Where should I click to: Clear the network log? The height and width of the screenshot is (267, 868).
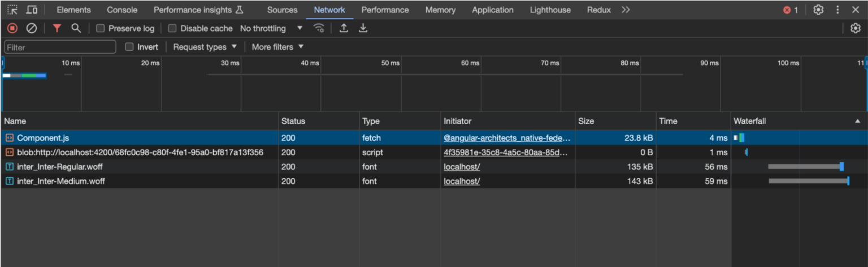click(32, 28)
